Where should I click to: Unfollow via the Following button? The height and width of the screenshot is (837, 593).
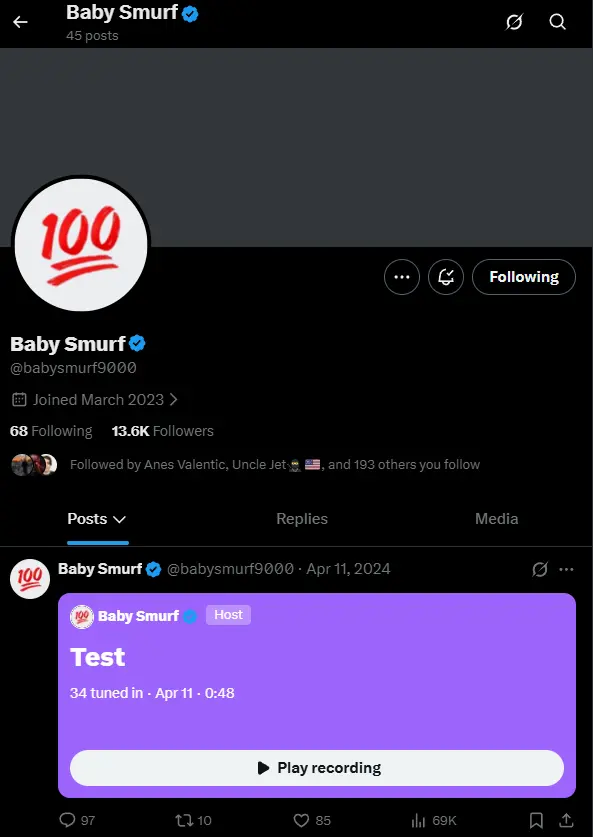click(x=524, y=277)
